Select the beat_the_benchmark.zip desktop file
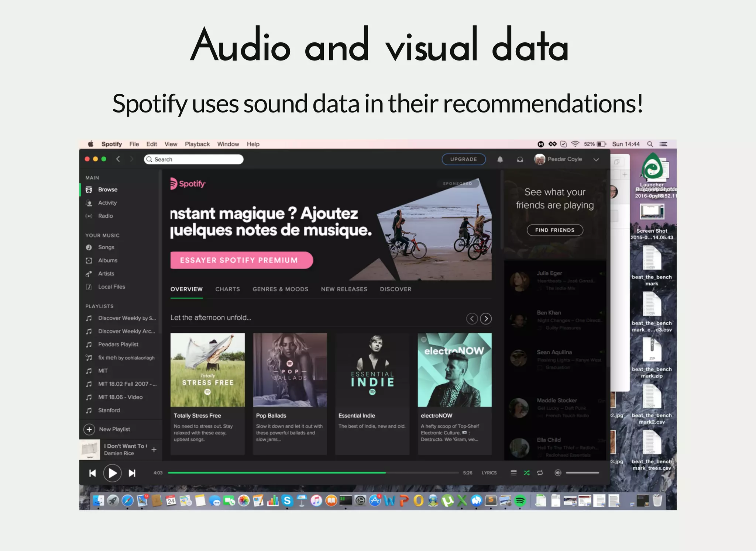Viewport: 756px width, 551px height. click(x=652, y=358)
